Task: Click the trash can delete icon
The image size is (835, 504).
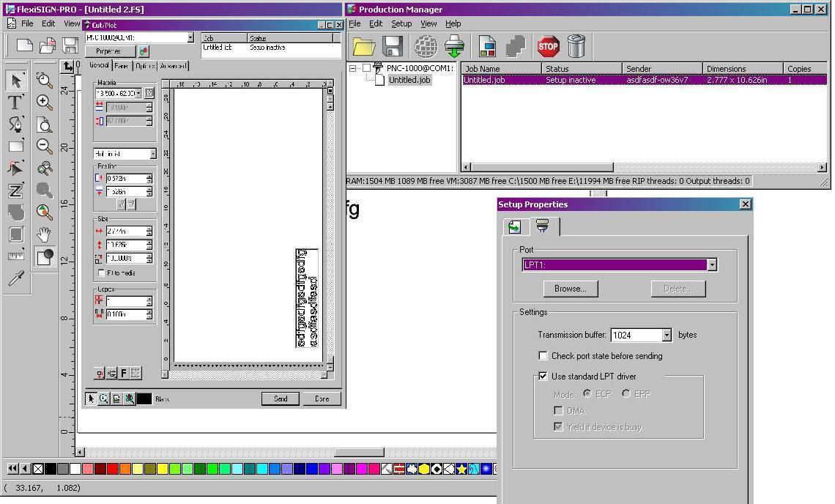Action: click(576, 47)
